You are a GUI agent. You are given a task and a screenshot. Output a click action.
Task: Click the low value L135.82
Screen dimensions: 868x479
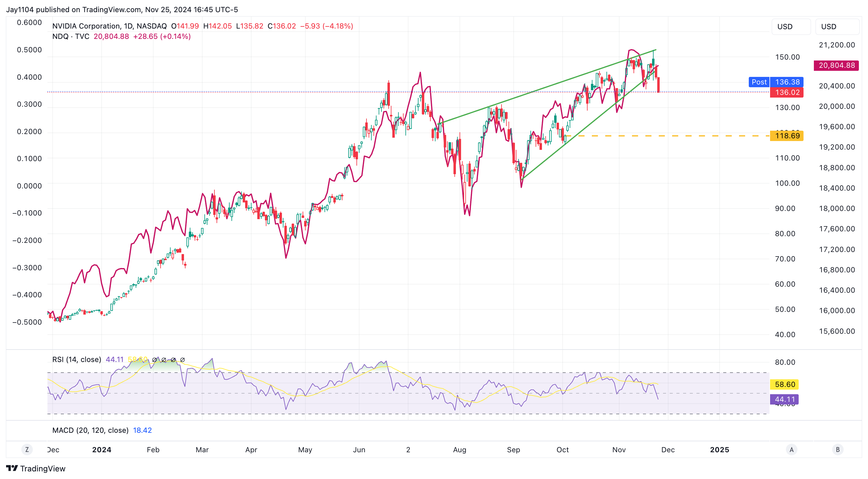[x=250, y=26]
